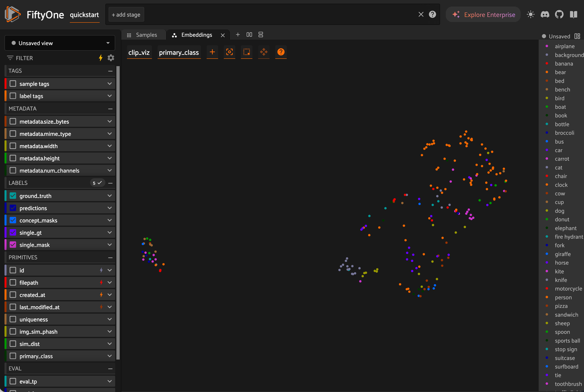Collapse the EVAL section minus
This screenshot has width=584, height=392.
click(x=110, y=369)
